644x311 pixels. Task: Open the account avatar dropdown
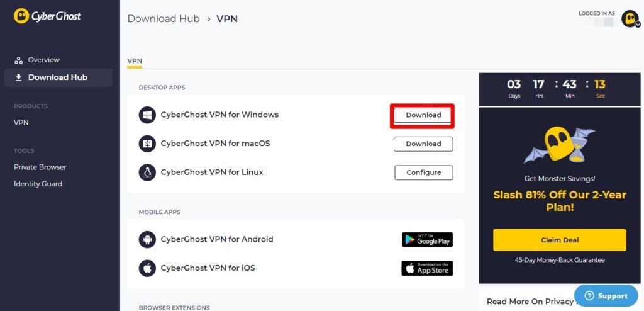point(630,19)
